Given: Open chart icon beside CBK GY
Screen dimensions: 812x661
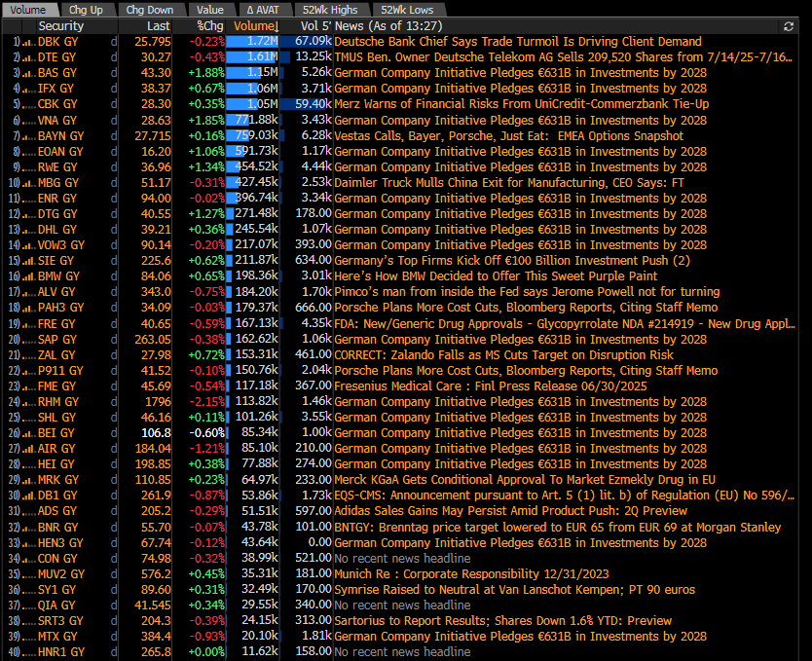Looking at the screenshot, I should [28, 104].
